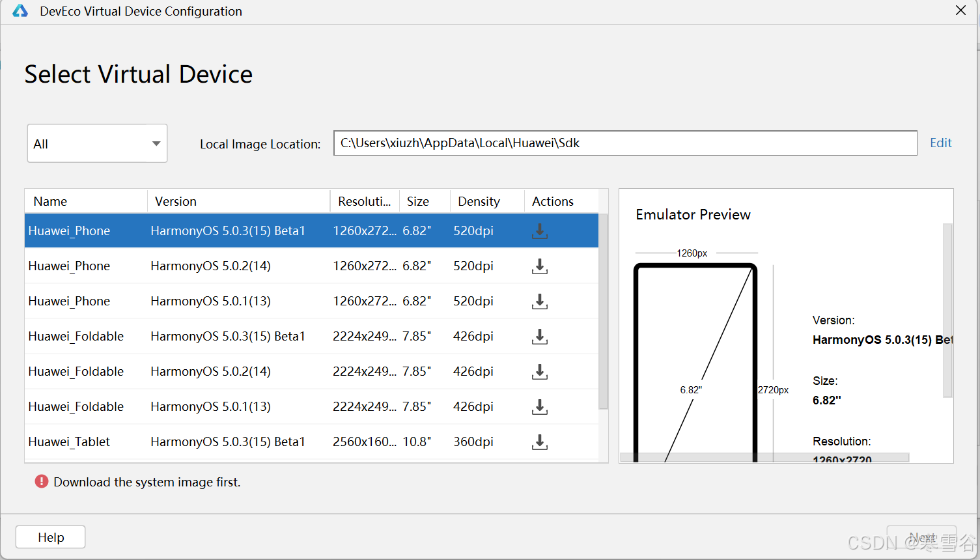Select Huawei_Foldable row with HarmonyOS 5.0.1(13)
Viewport: 980px width, 560px height.
[x=311, y=406]
